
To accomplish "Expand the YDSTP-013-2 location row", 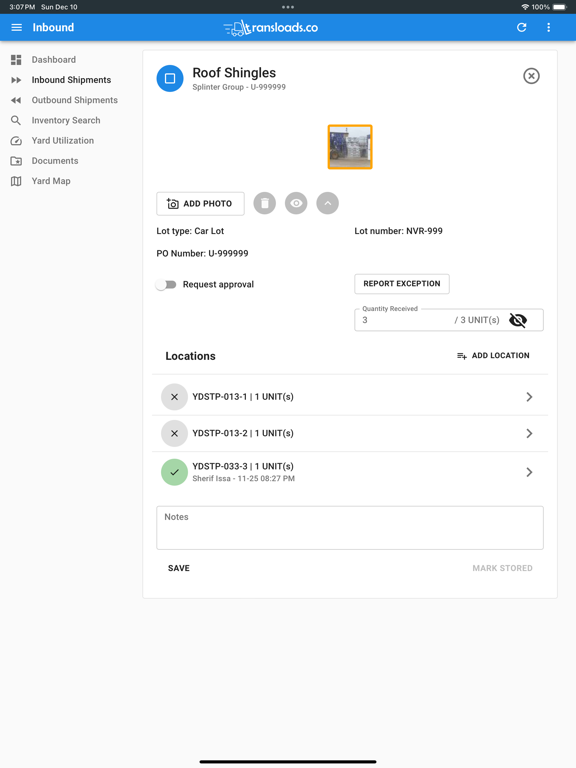I will 529,433.
